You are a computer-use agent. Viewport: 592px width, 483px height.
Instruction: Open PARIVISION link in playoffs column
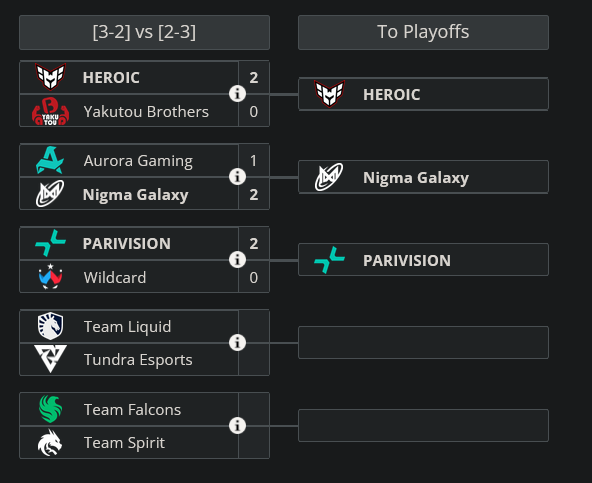[407, 261]
